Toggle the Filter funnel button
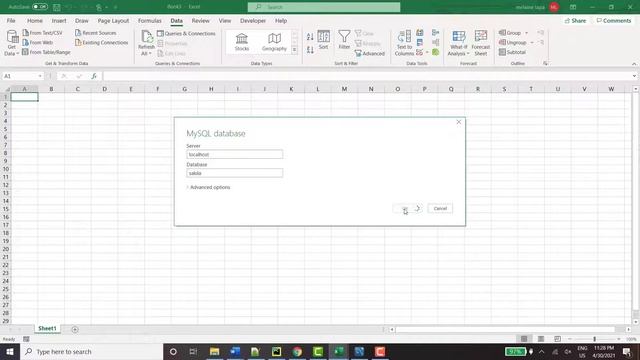640x360 pixels. (344, 40)
